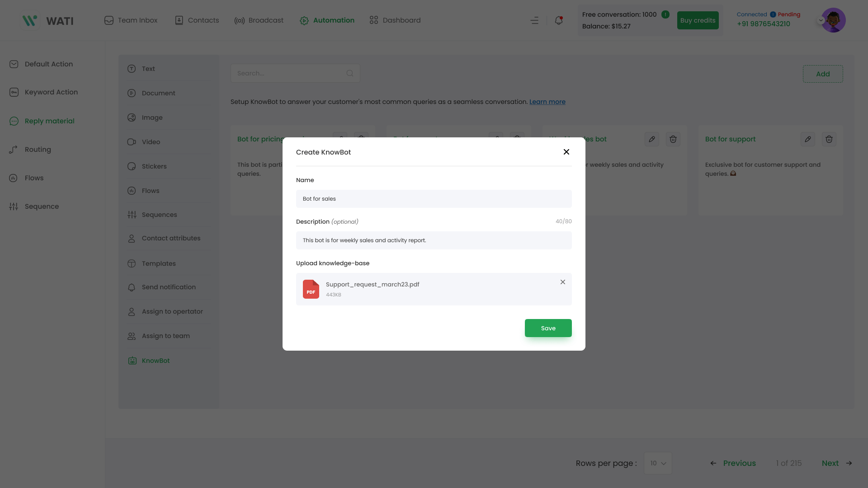Open Contact attributes item

[168, 238]
